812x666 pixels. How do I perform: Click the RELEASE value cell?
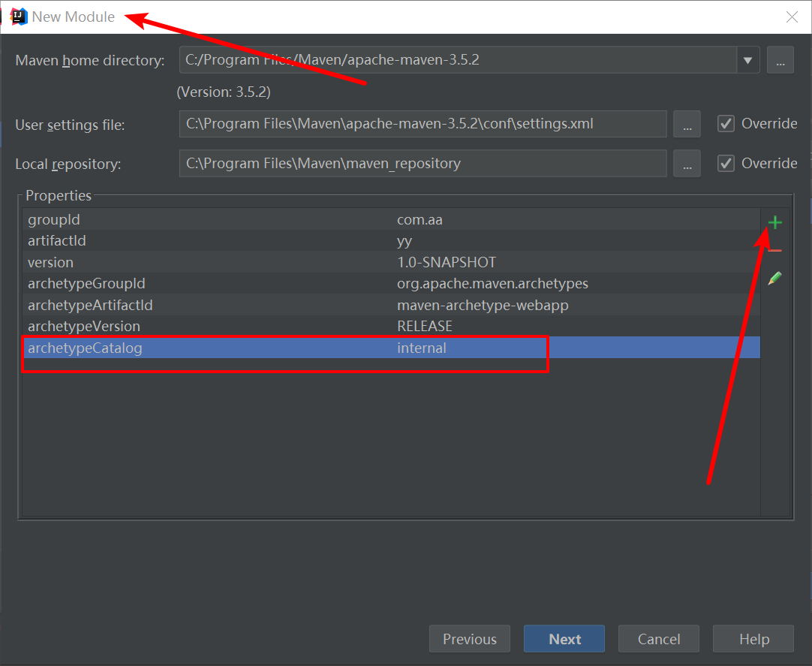coord(425,327)
